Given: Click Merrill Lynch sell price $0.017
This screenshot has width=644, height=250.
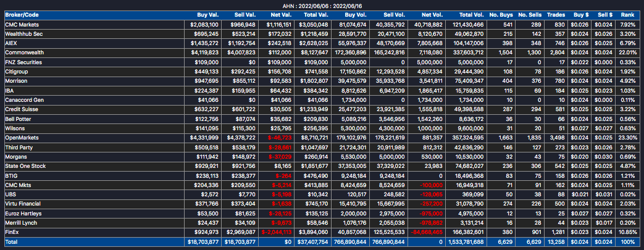Looking at the screenshot, I should (x=604, y=223).
